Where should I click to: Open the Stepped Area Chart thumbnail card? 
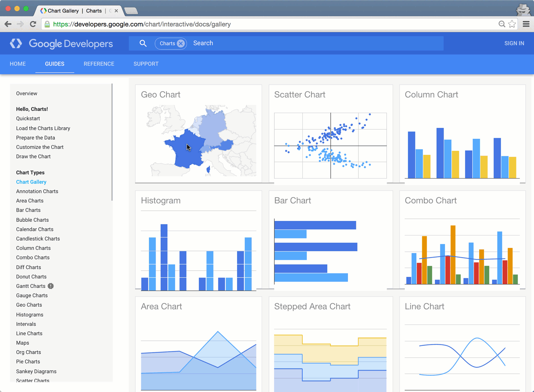pos(331,344)
